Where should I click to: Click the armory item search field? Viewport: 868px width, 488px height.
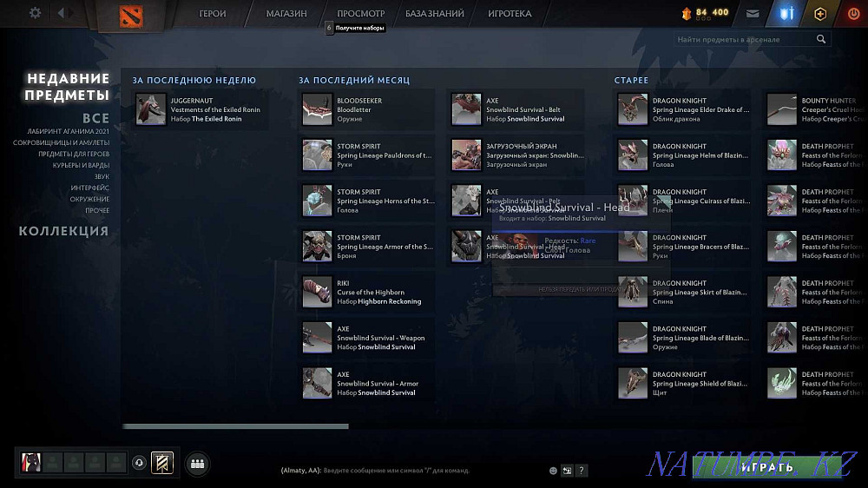point(746,39)
